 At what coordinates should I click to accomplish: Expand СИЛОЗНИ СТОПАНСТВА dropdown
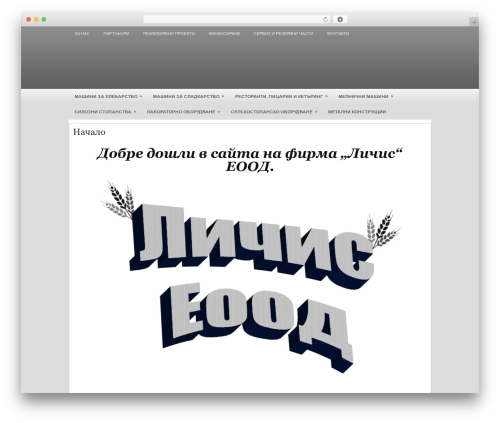pyautogui.click(x=105, y=112)
